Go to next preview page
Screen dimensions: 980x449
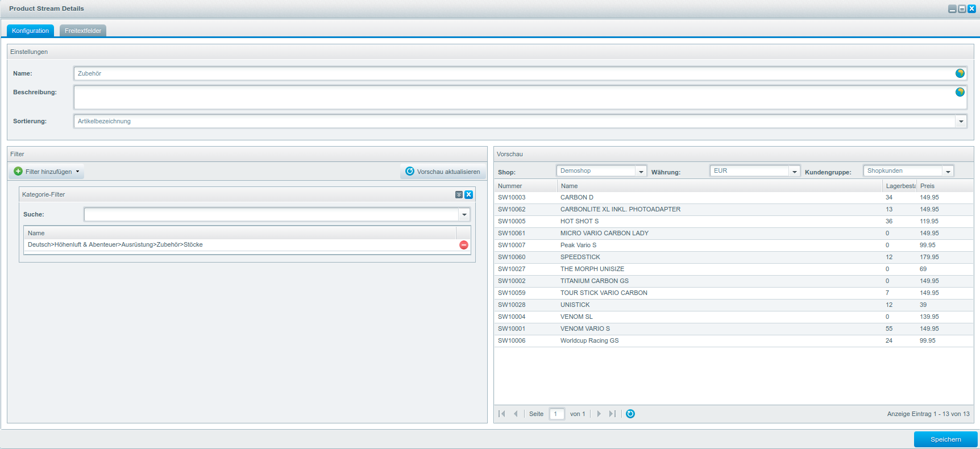[599, 414]
